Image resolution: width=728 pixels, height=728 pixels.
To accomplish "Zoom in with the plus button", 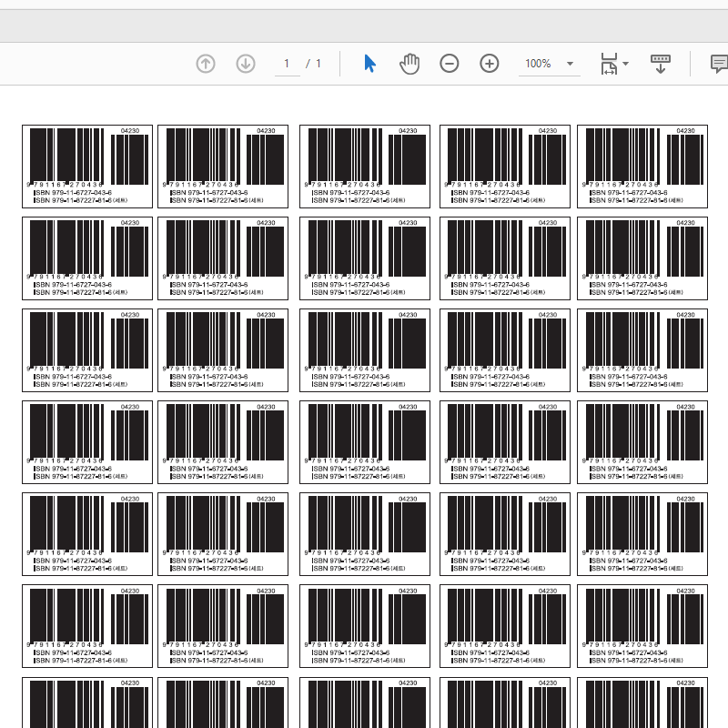I will pos(490,64).
